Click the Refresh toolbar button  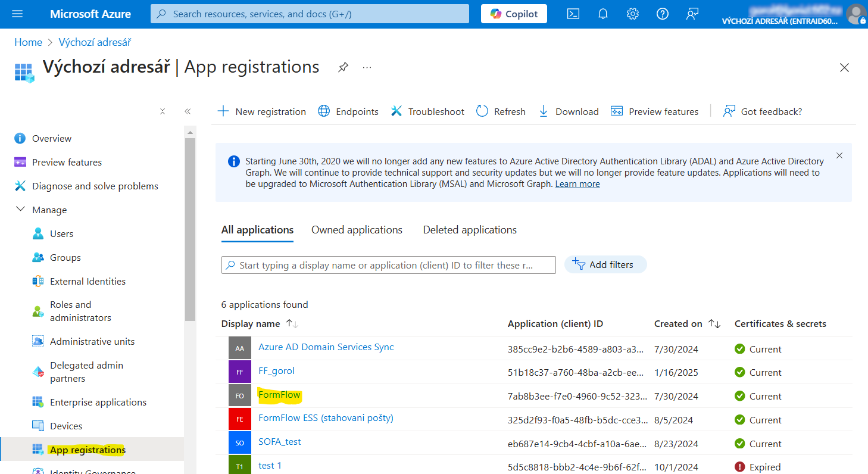click(x=501, y=111)
